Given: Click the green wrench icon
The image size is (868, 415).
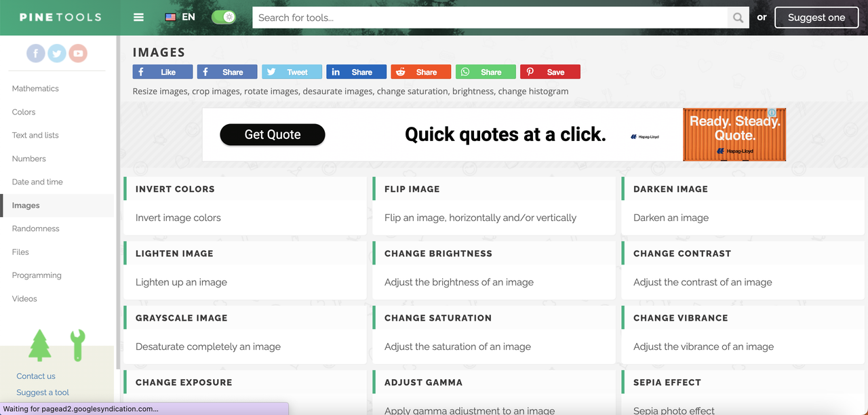Looking at the screenshot, I should tap(77, 345).
